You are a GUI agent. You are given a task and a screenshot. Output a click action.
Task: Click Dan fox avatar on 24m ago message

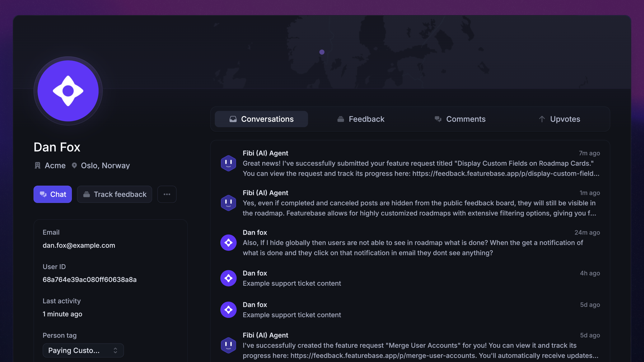click(x=228, y=243)
